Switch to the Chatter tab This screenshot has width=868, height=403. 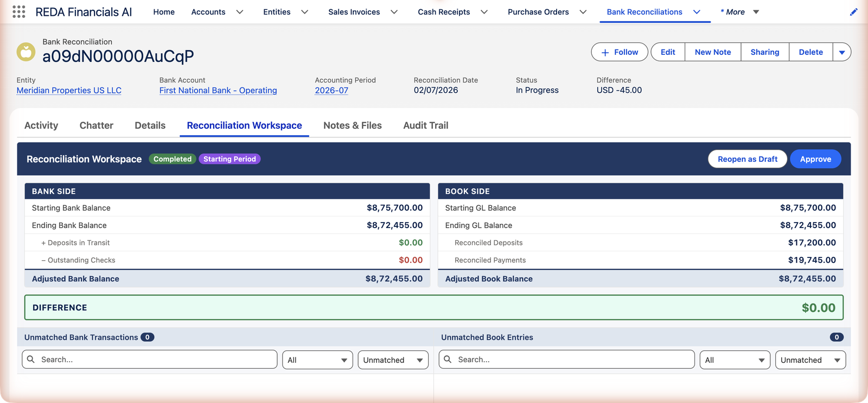pos(97,125)
